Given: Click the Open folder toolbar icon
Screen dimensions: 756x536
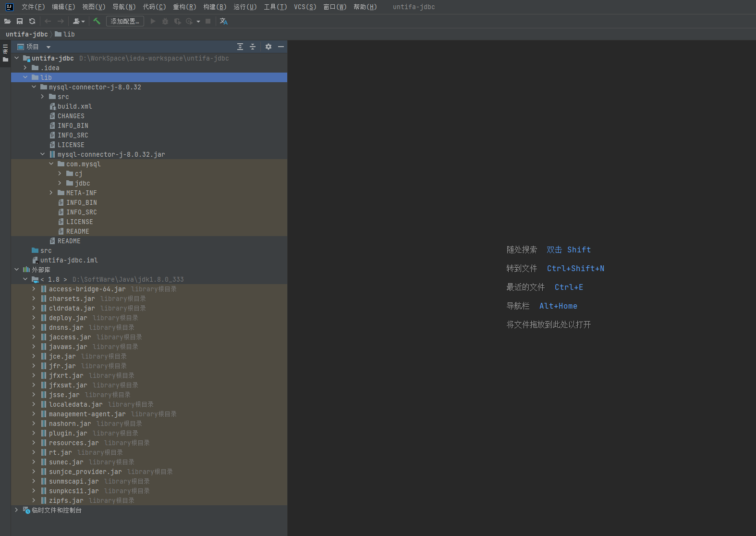Looking at the screenshot, I should (x=7, y=21).
